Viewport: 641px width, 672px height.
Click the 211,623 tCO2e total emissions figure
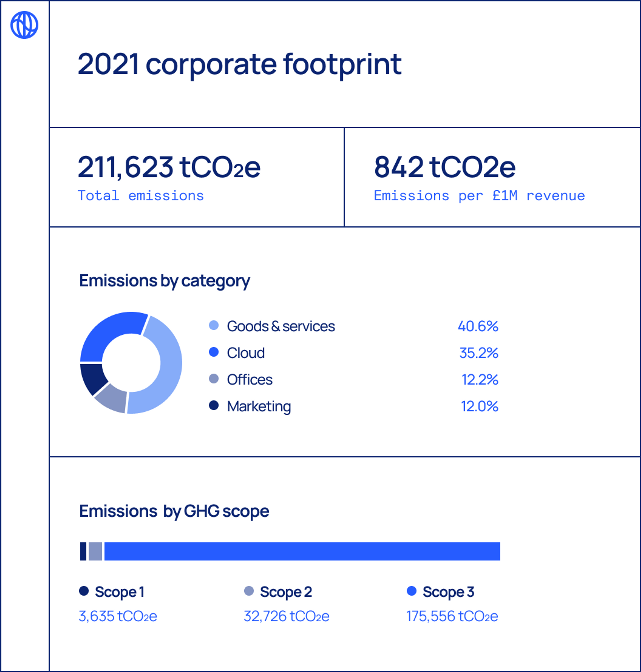tap(169, 167)
